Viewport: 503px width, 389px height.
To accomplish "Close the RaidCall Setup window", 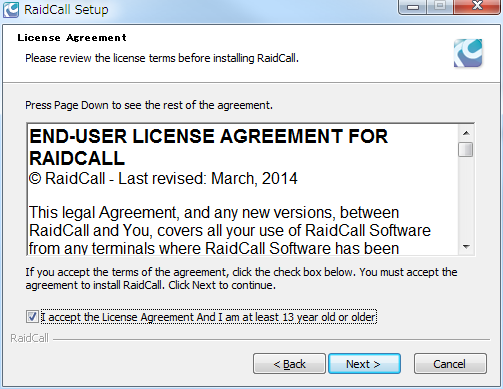I will tap(477, 7).
